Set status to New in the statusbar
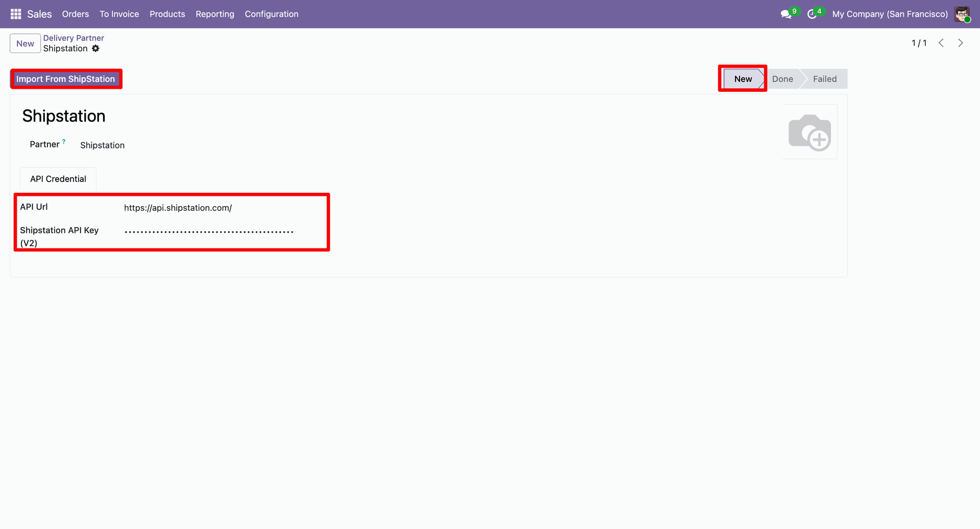Viewport: 980px width, 529px height. tap(743, 79)
